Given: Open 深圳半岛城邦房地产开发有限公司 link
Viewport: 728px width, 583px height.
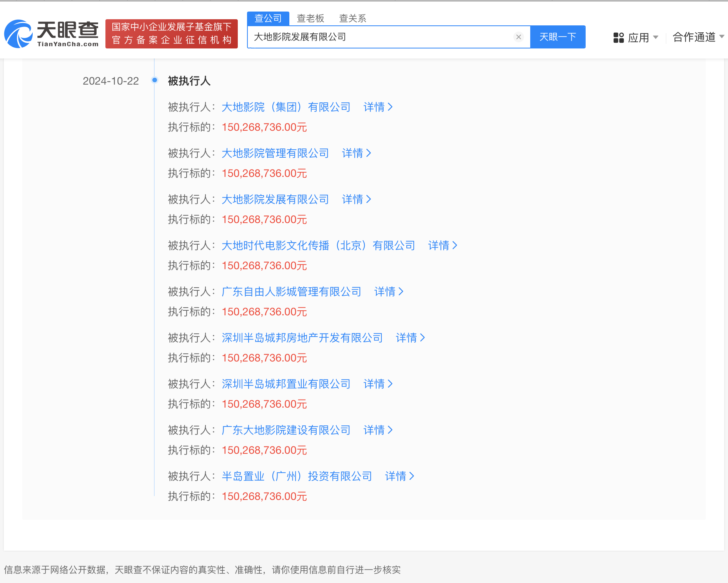Looking at the screenshot, I should click(302, 338).
